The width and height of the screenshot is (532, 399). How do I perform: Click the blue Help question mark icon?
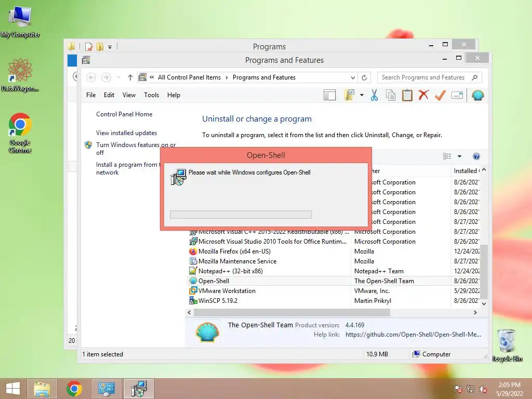[476, 156]
